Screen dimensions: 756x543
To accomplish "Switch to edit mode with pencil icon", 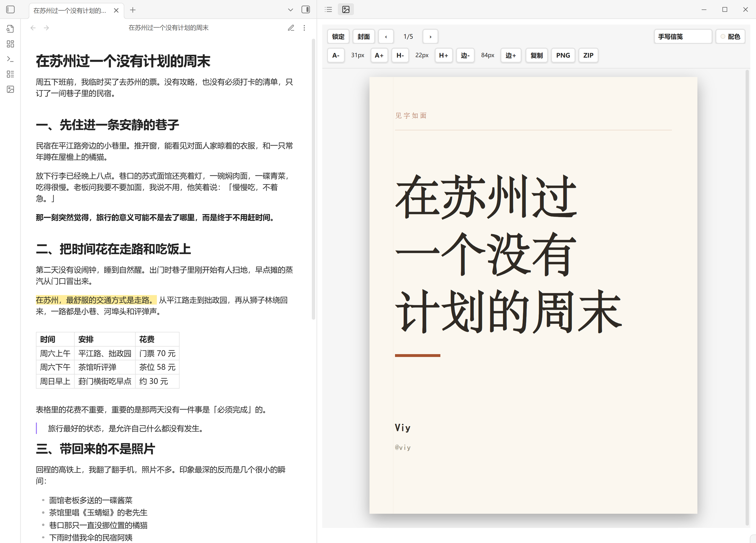I will pos(291,28).
